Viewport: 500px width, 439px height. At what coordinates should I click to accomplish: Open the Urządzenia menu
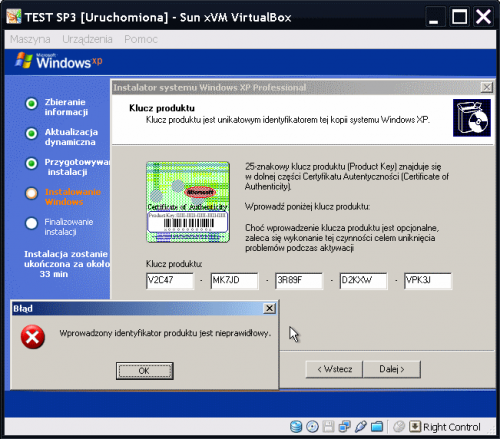coord(87,39)
